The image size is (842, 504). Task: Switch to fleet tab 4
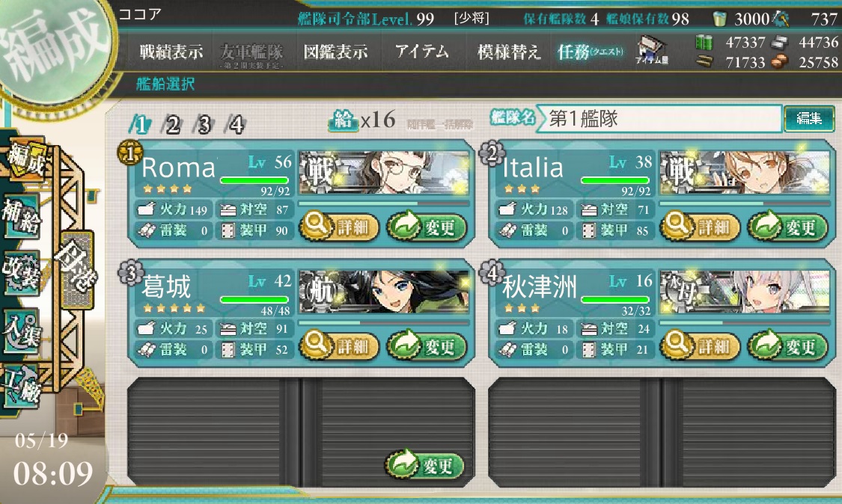237,125
